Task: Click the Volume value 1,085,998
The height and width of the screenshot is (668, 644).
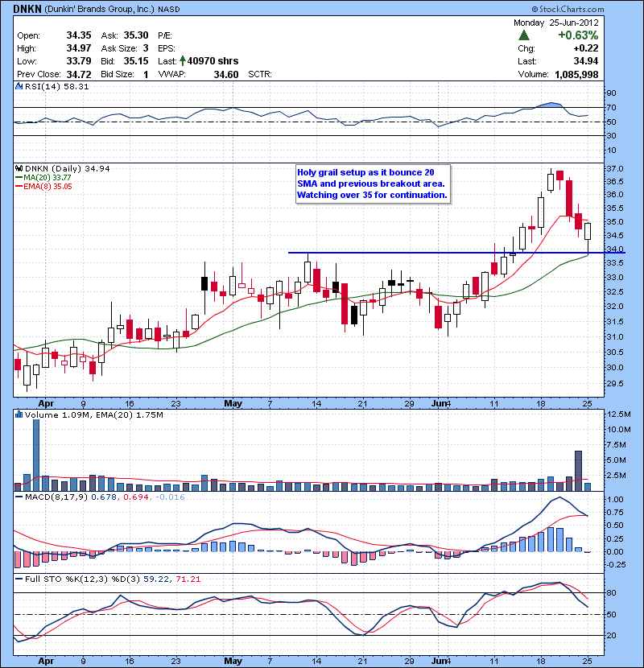Action: click(576, 75)
